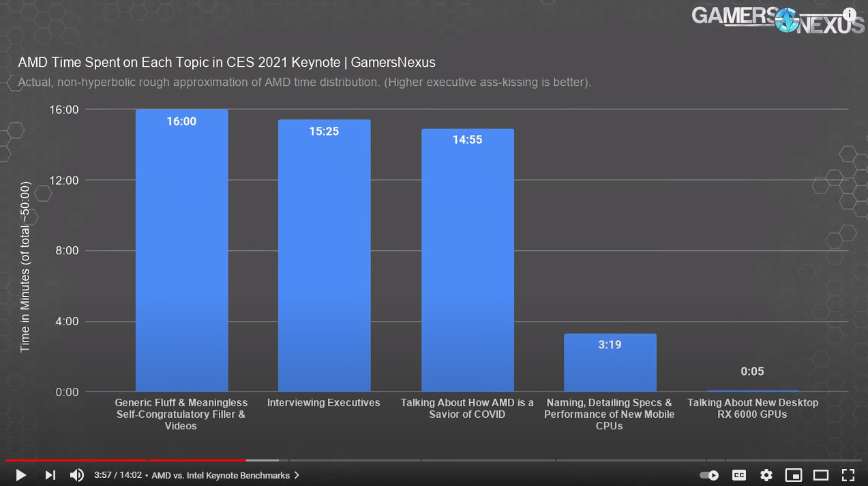868x486 pixels.
Task: Turn on closed captions
Action: pyautogui.click(x=739, y=475)
